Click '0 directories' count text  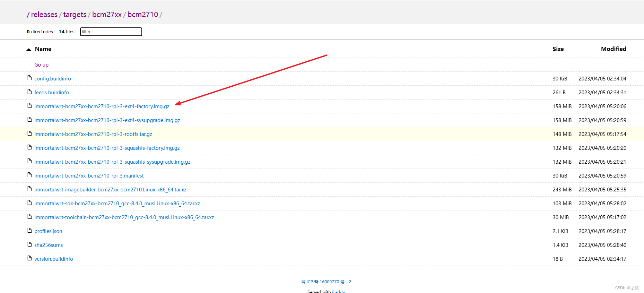click(x=40, y=32)
